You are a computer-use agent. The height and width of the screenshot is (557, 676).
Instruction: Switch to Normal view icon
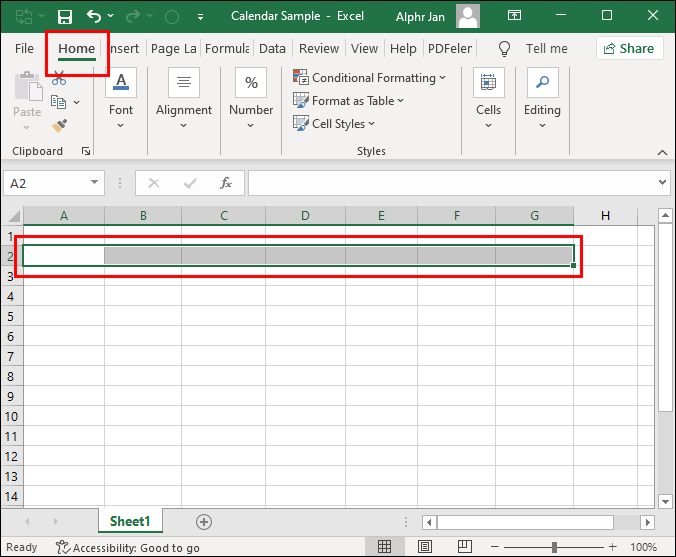point(384,547)
